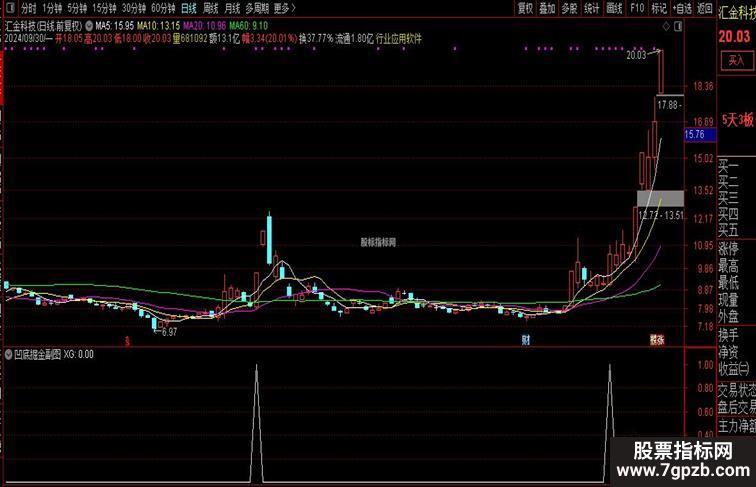Click the red 3 marker on time axis
This screenshot has height=487, width=756.
[x=127, y=341]
